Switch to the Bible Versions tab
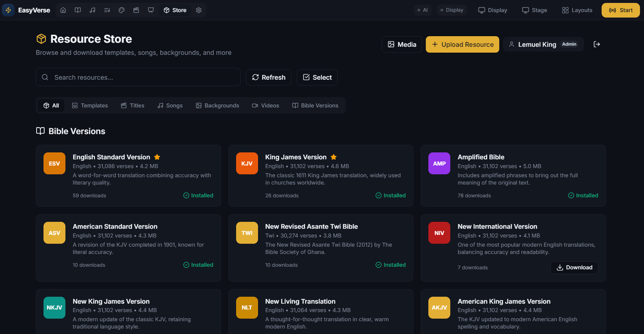Screen dimensions: 644x334 click(315, 105)
